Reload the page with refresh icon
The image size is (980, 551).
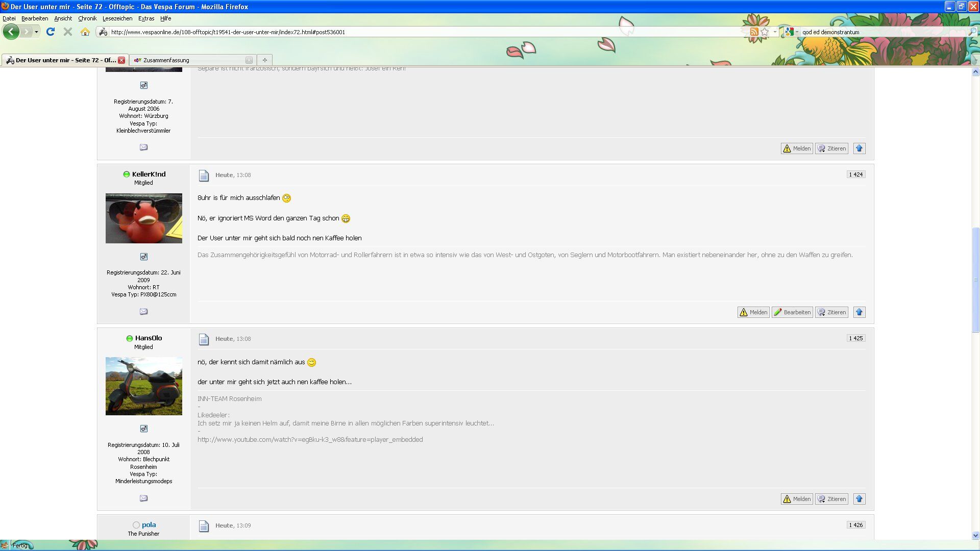click(x=51, y=32)
